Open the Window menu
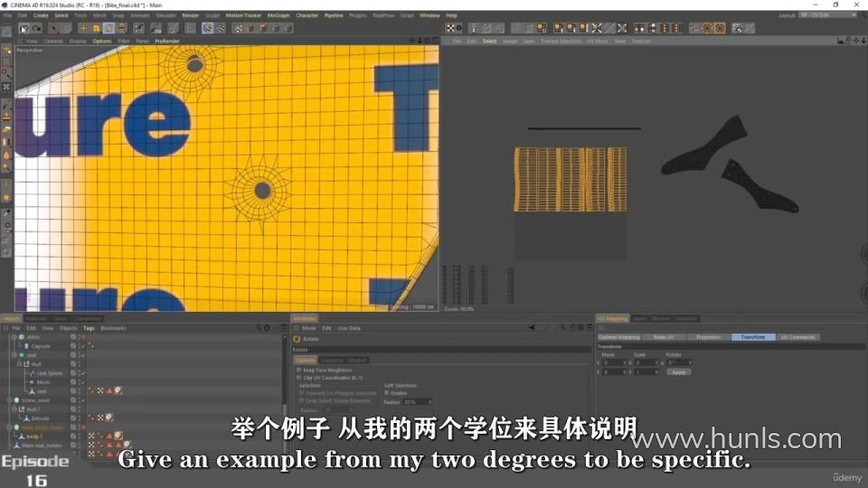Image resolution: width=868 pixels, height=488 pixels. point(429,15)
